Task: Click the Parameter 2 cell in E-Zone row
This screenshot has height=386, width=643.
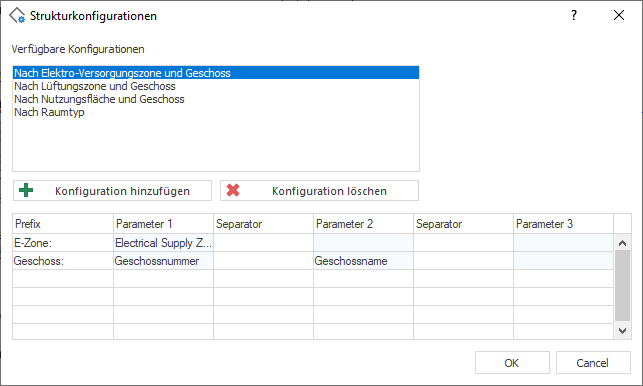Action: coord(363,243)
